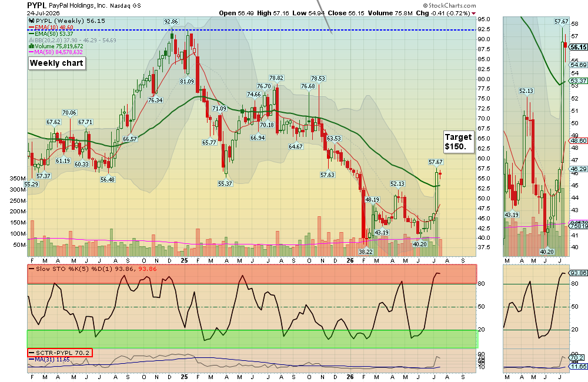Click the 55.29 price label
The image size is (588, 382).
pos(31,185)
